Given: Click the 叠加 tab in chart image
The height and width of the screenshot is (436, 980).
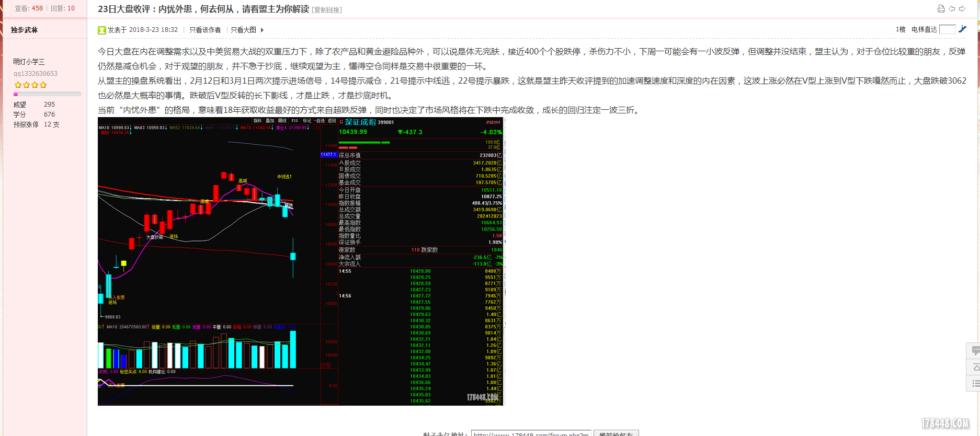Looking at the screenshot, I should tap(270, 121).
